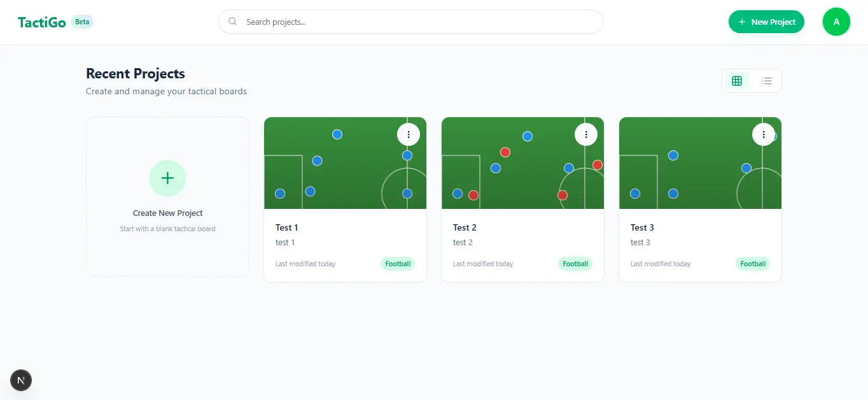Open Test 1 project thumbnail

(345, 163)
